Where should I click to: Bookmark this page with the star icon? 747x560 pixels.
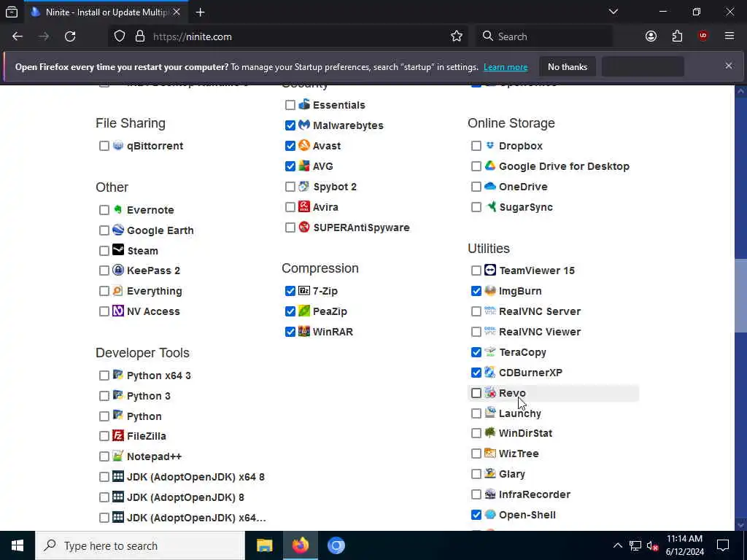point(457,36)
